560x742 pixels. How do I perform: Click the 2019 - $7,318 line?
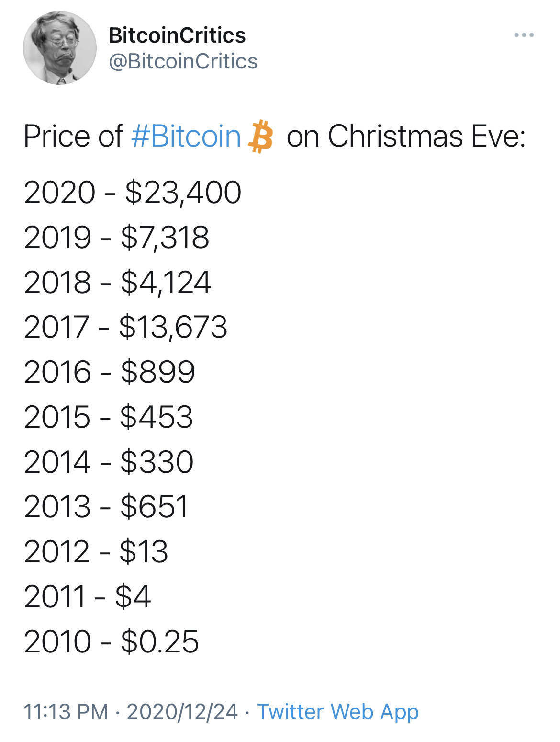pos(116,237)
